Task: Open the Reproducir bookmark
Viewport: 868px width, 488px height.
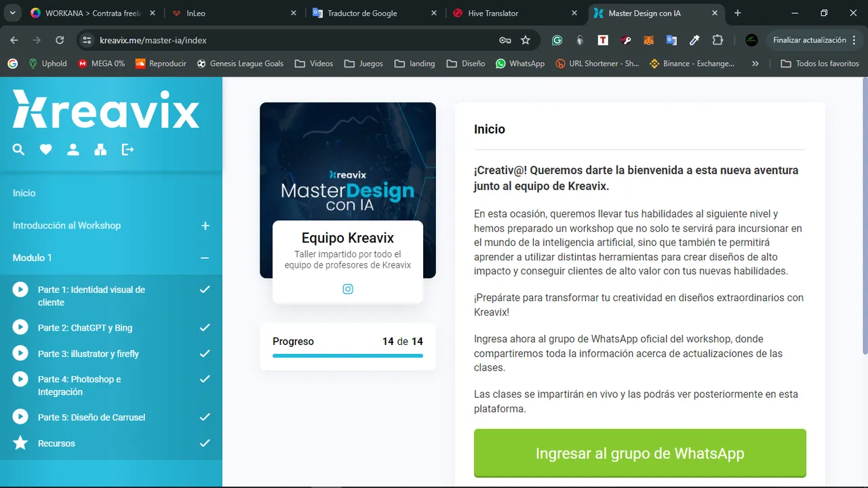Action: 161,63
